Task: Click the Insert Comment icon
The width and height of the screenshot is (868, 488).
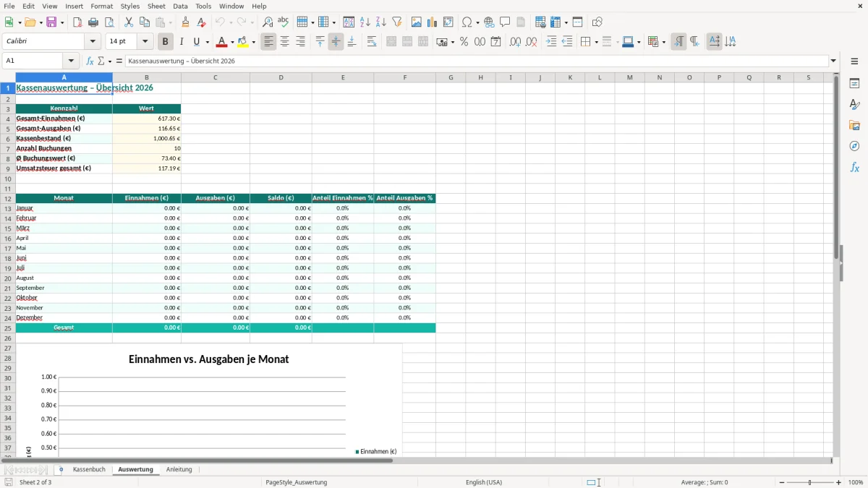Action: coord(505,22)
